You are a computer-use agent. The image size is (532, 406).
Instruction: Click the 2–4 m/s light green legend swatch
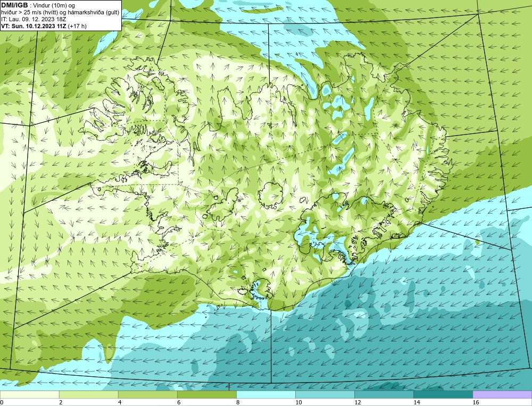coord(88,394)
